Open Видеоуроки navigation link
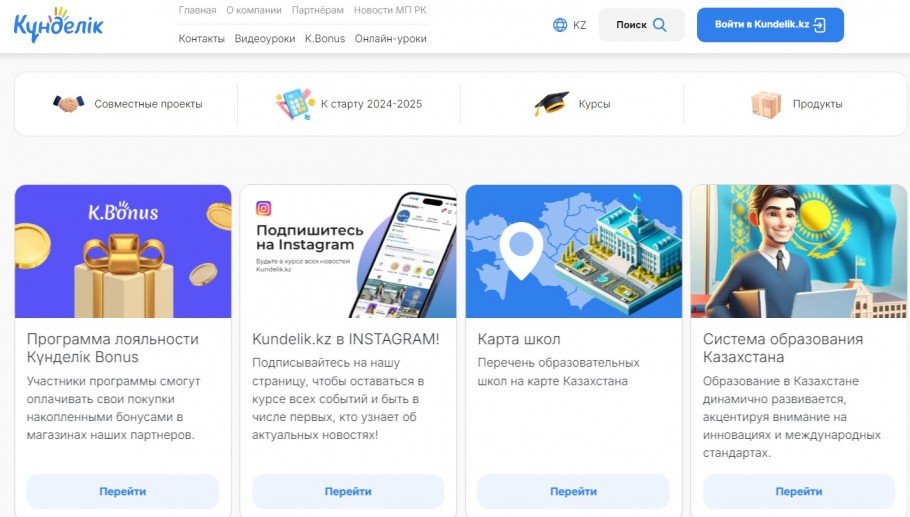 [x=265, y=39]
